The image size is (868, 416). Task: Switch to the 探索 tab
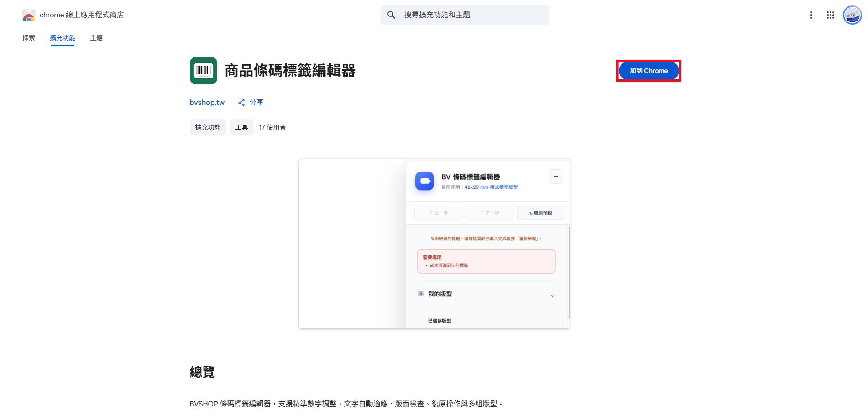[x=29, y=38]
